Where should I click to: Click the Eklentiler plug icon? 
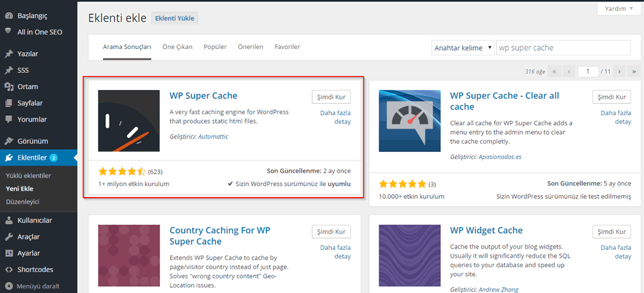click(x=8, y=157)
